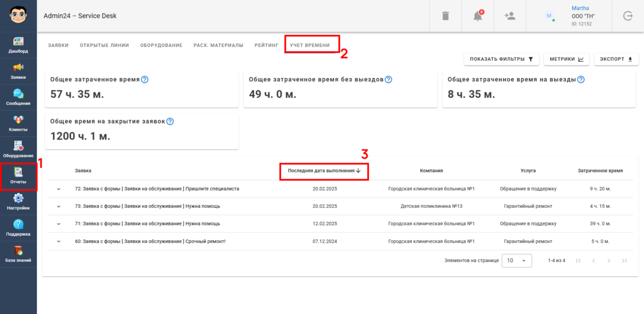644x314 pixels.
Task: Open the Клиенты sidebar section
Action: (x=18, y=123)
